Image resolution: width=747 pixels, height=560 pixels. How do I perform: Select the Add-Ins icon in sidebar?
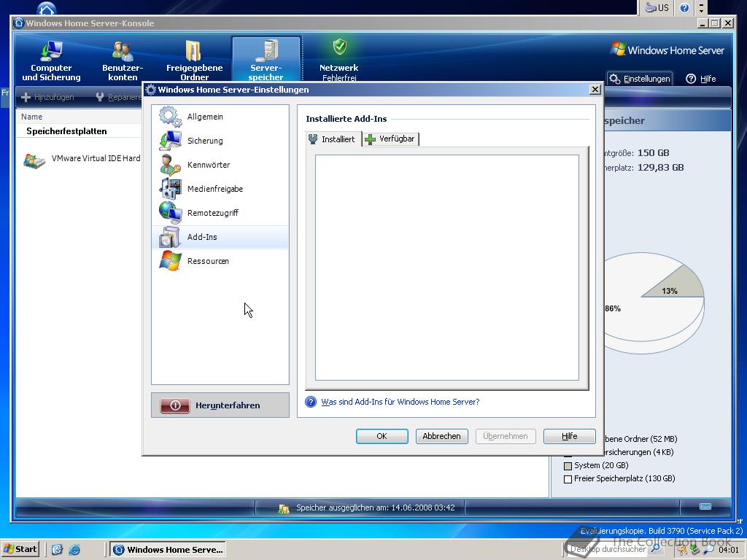[170, 237]
